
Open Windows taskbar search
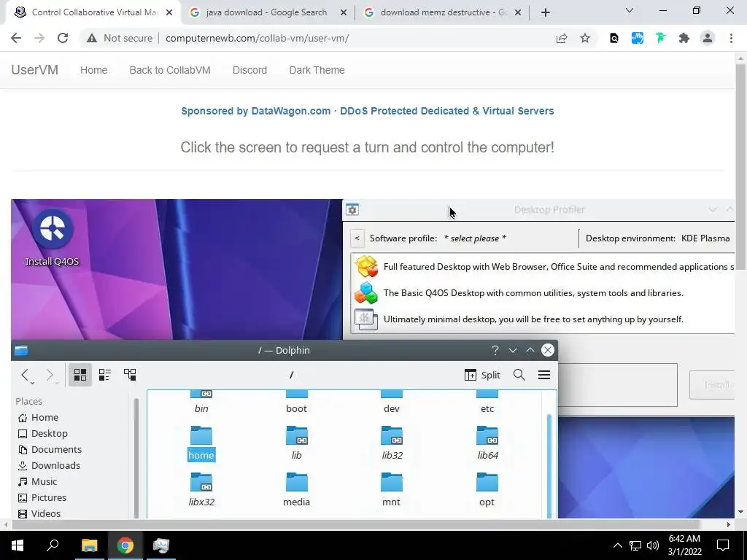point(53,545)
